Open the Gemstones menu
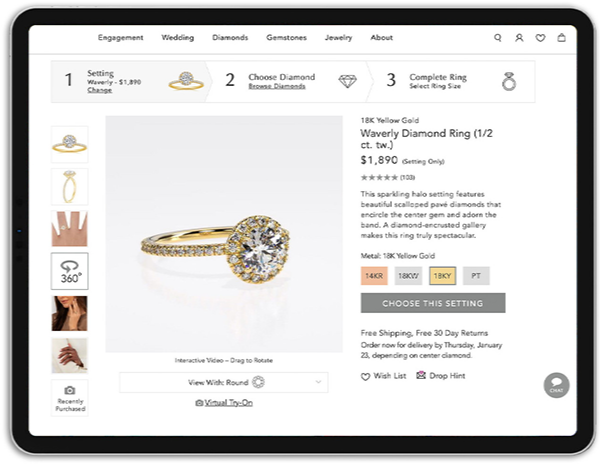 click(286, 38)
